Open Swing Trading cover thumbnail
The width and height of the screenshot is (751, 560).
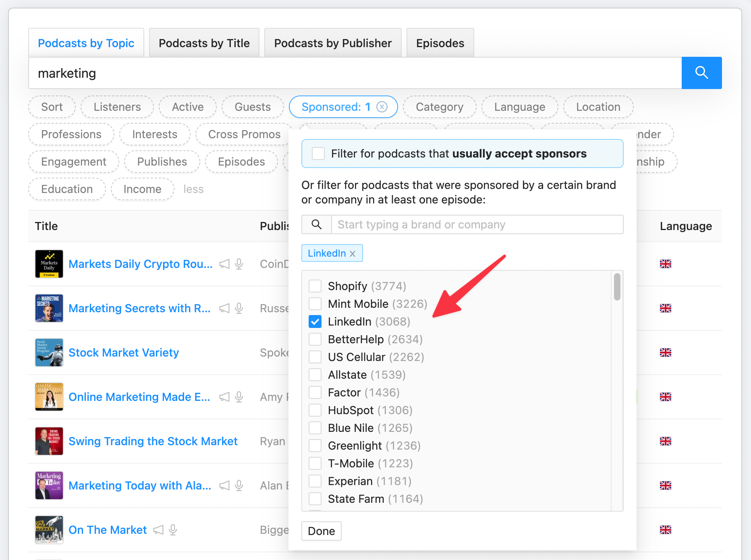tap(49, 441)
